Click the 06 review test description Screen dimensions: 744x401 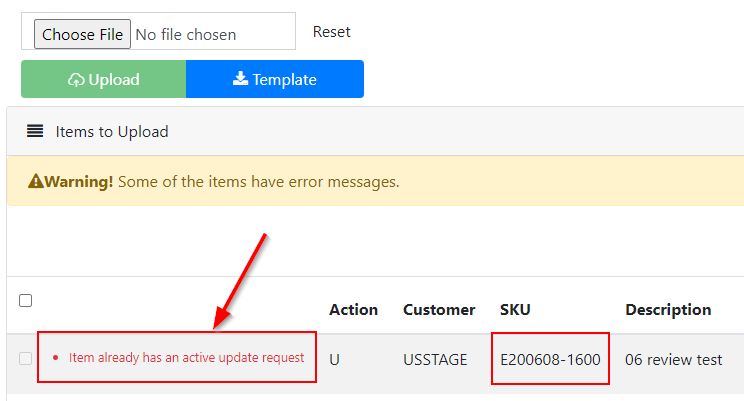674,359
